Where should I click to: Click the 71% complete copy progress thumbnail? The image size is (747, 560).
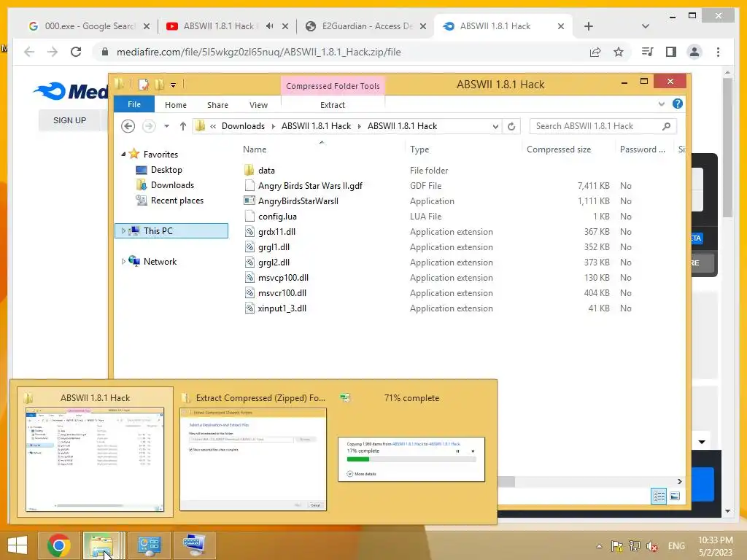coord(411,459)
